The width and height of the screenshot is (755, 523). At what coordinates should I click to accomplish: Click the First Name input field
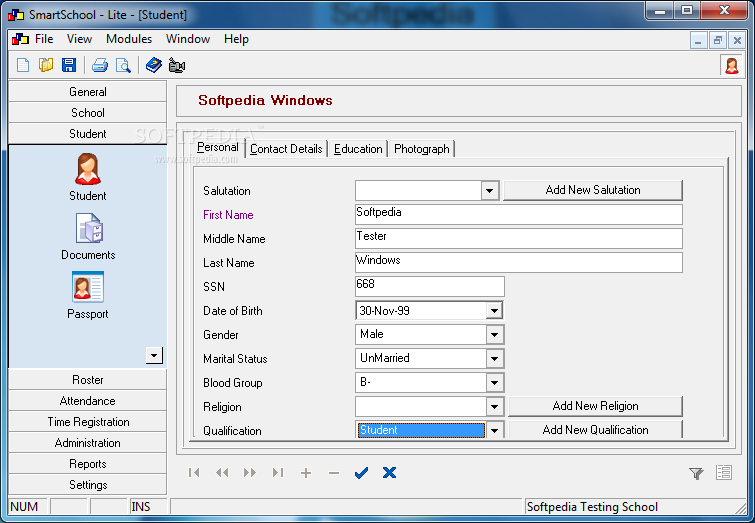519,214
